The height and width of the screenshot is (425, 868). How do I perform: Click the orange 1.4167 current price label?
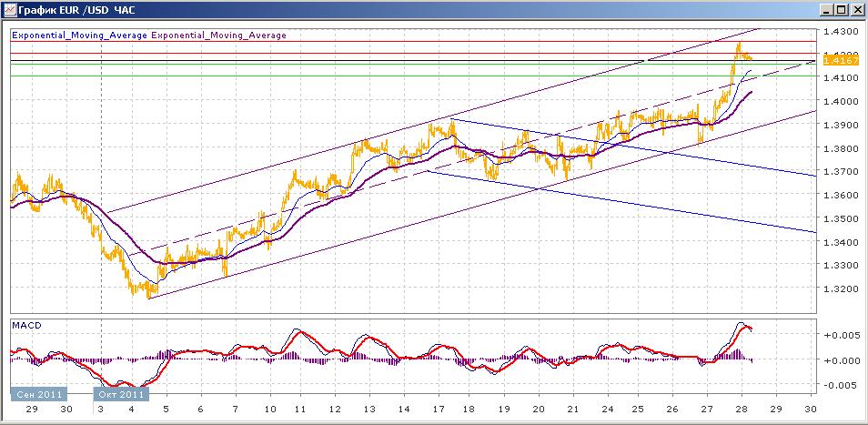841,60
